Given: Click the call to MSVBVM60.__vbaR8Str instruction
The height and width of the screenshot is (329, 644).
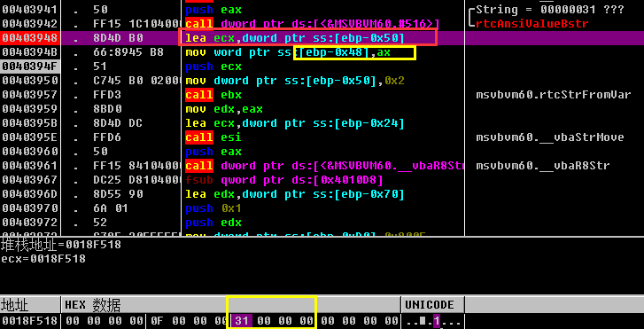Looking at the screenshot, I should point(324,166).
